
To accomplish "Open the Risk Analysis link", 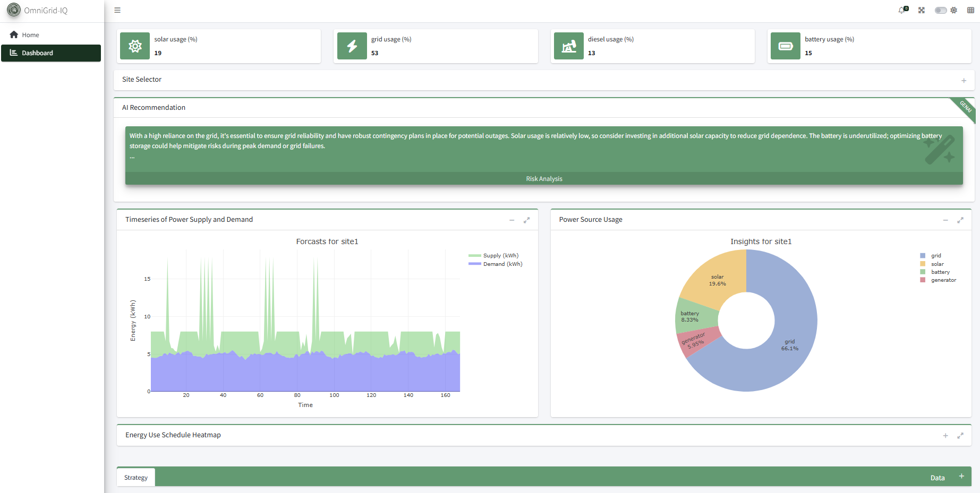I will tap(544, 179).
